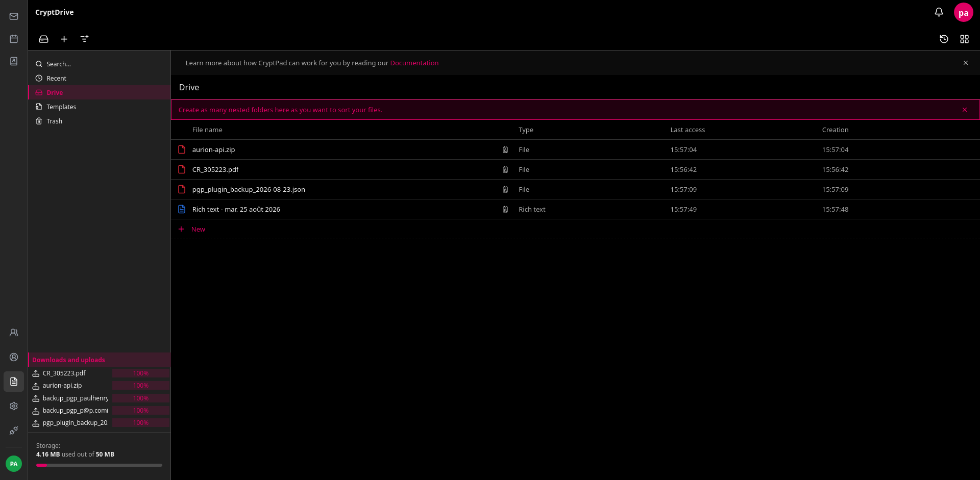The width and height of the screenshot is (980, 480).
Task: Open Templates in the sidebar
Action: coord(100,107)
